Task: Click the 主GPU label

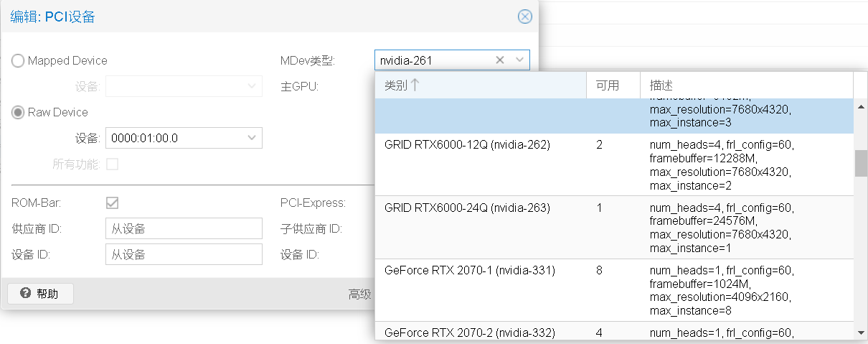Action: [x=299, y=87]
